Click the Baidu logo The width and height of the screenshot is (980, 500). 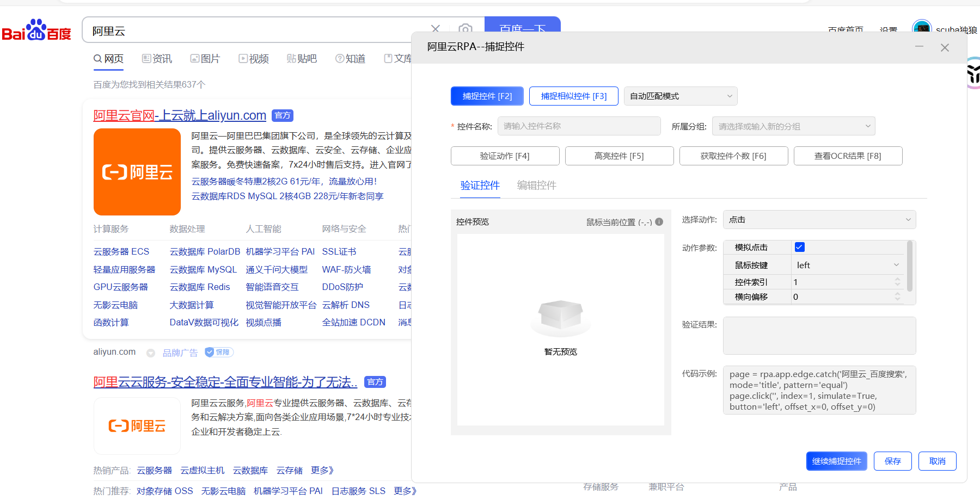point(36,30)
